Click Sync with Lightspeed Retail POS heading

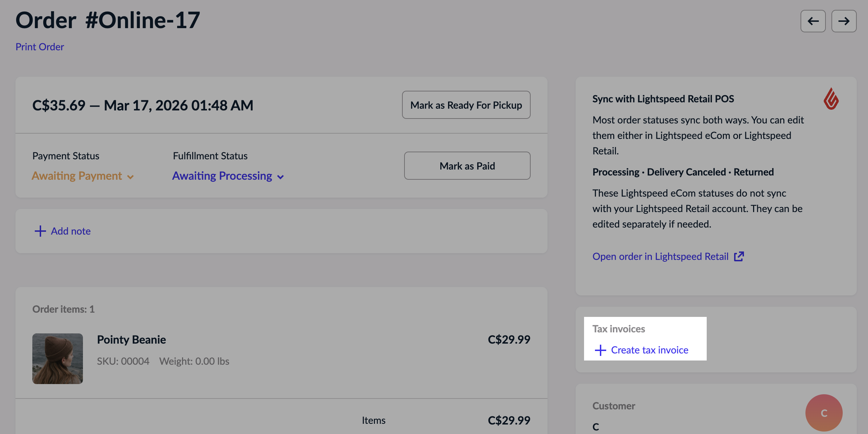click(663, 99)
